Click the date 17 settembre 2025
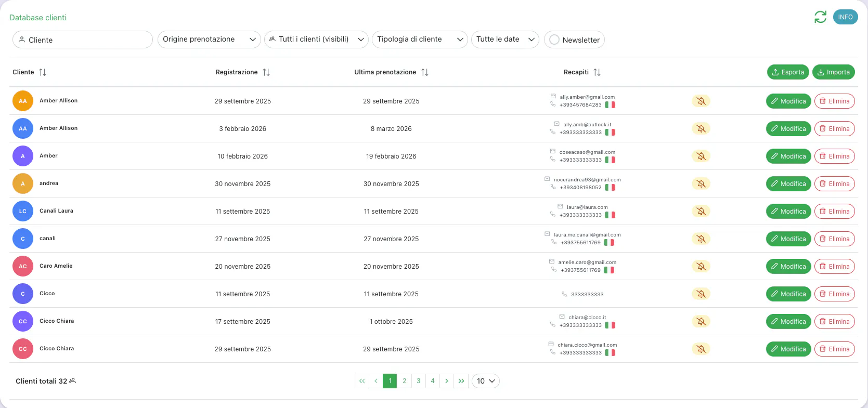 243,322
